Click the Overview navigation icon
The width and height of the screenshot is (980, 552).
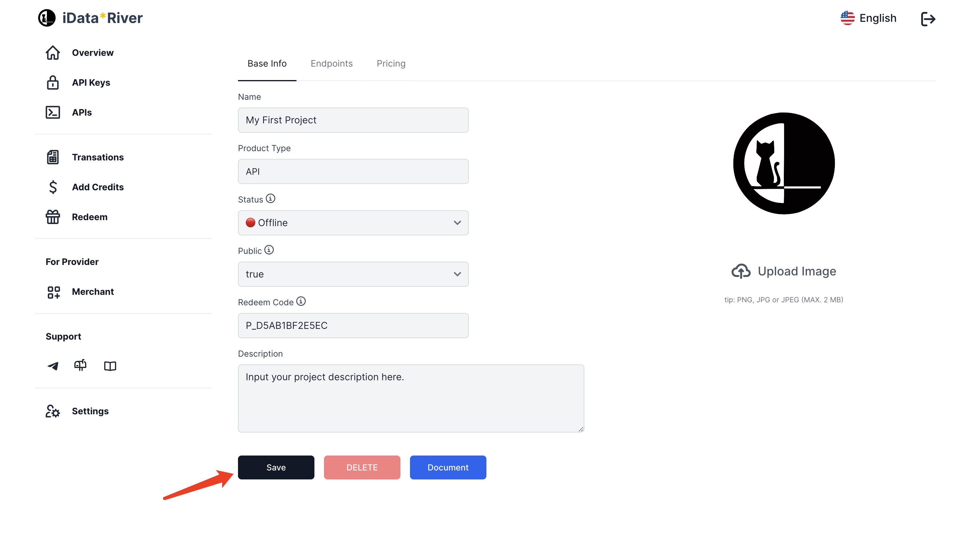tap(53, 53)
